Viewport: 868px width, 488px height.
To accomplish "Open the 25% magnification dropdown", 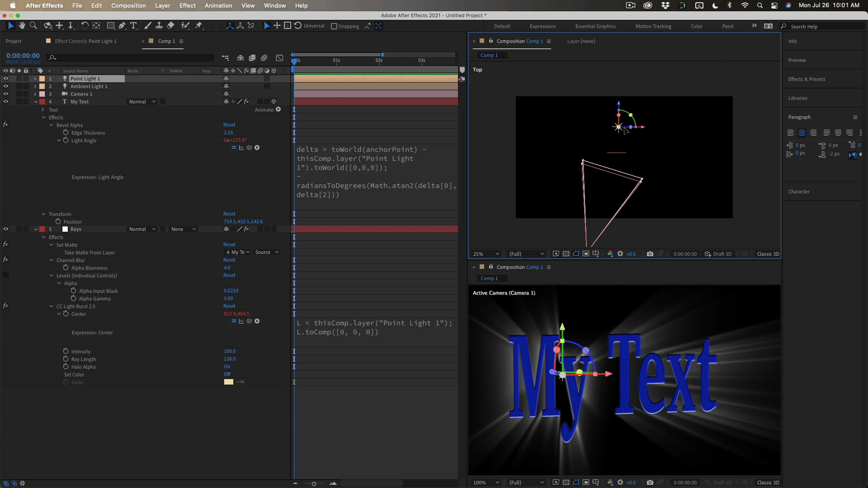I will [486, 254].
